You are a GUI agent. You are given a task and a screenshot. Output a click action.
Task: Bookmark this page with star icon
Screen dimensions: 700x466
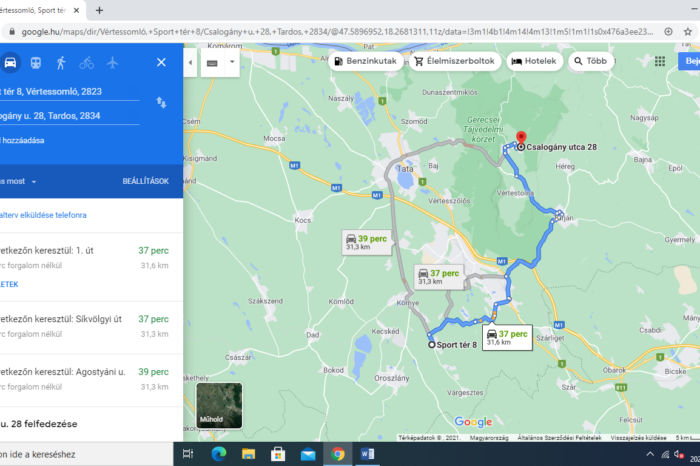pyautogui.click(x=688, y=32)
